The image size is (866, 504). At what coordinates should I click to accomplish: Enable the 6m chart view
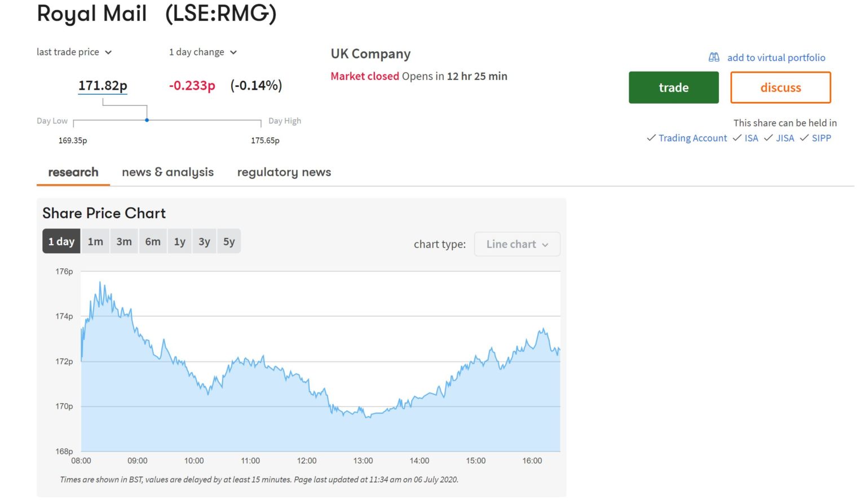tap(152, 241)
